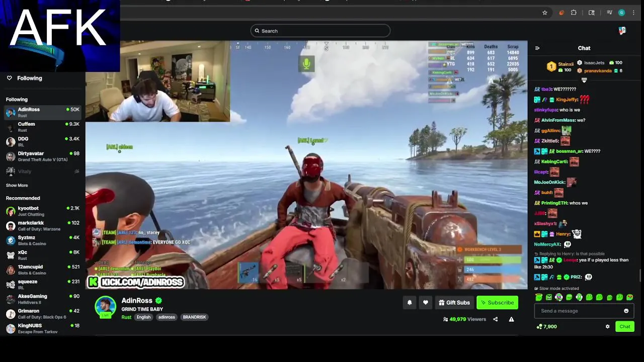Click the last emote in the quick emote bar
Viewport: 644px width, 362px height.
629,297
